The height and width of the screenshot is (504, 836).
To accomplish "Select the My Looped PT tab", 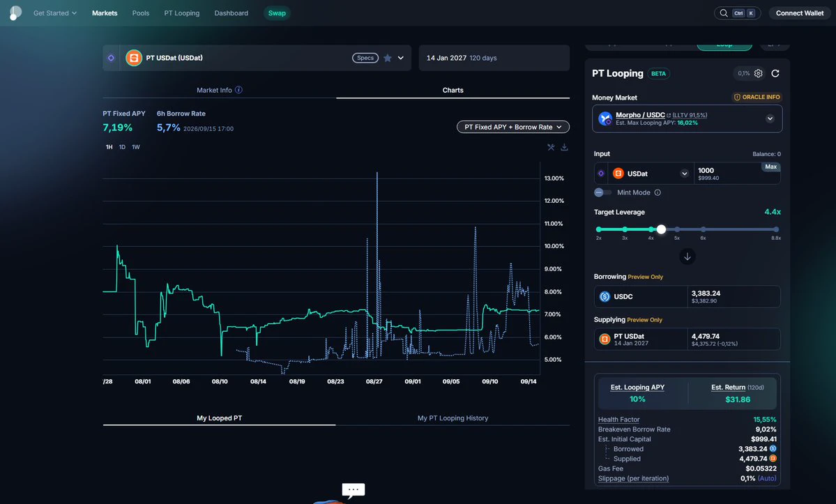I will tap(219, 418).
